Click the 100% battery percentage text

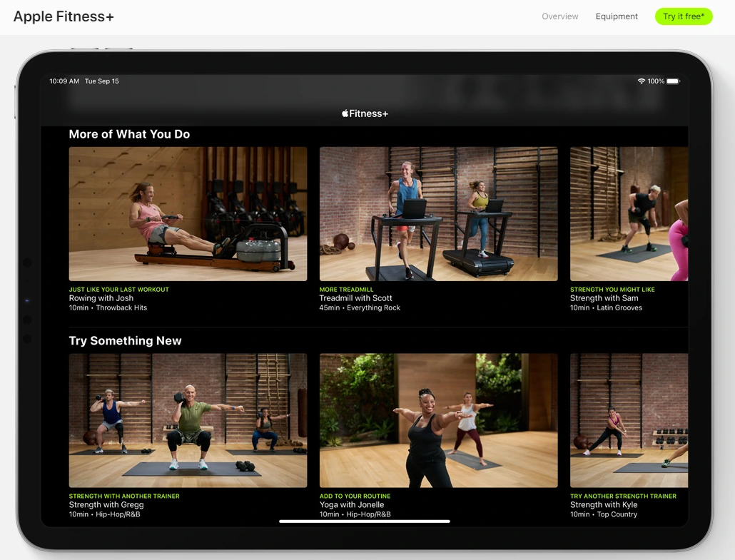(x=656, y=81)
